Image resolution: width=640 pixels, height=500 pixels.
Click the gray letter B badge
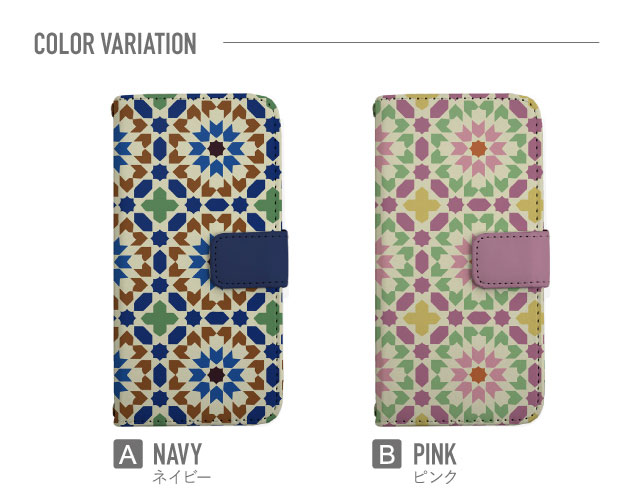[x=387, y=454]
